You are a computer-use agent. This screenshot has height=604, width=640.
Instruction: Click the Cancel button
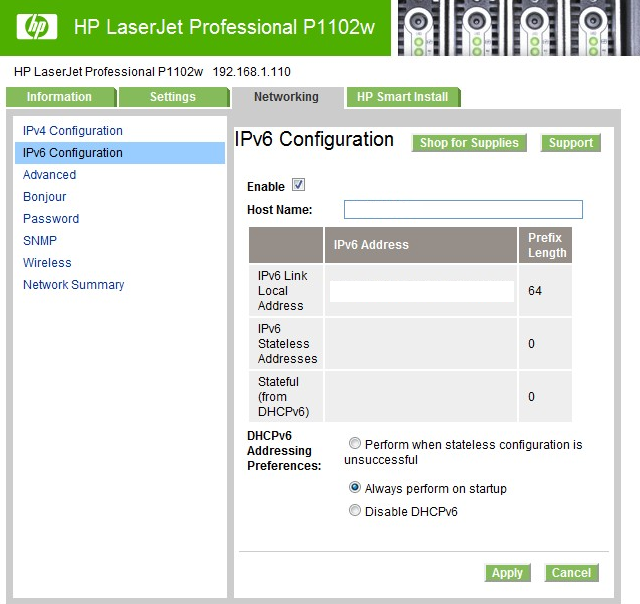[571, 573]
